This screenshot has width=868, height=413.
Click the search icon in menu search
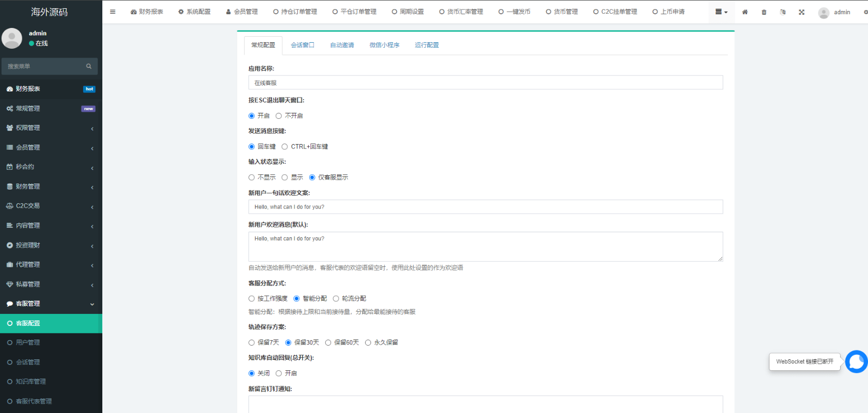89,66
